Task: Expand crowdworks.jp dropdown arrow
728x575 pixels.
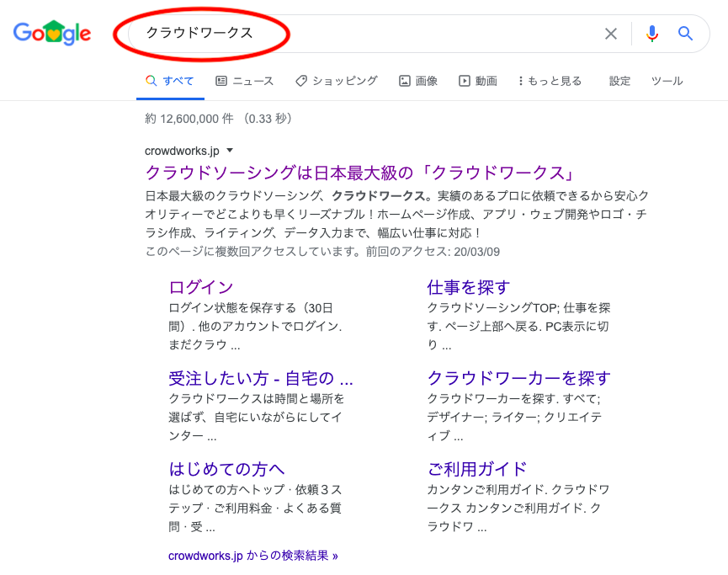Action: pos(230,151)
